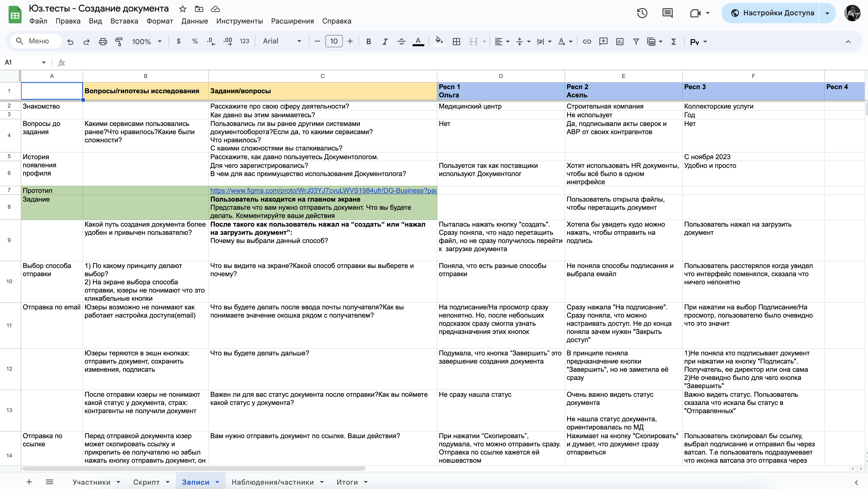The height and width of the screenshot is (489, 868).
Task: Click the fill color bucket
Action: pos(439,41)
